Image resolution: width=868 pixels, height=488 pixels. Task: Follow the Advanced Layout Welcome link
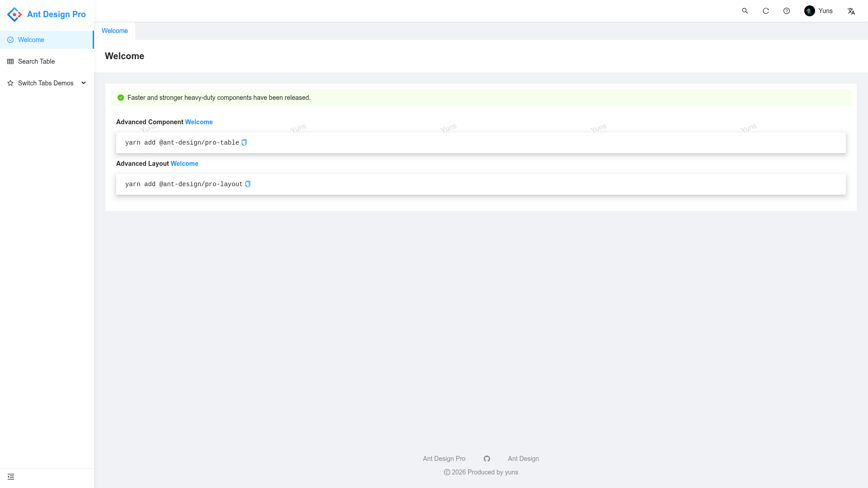click(x=184, y=164)
